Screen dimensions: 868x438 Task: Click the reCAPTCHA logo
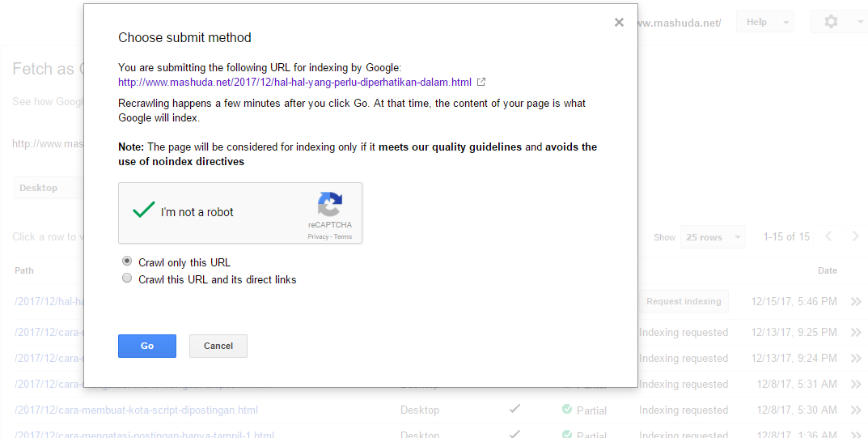click(x=330, y=204)
